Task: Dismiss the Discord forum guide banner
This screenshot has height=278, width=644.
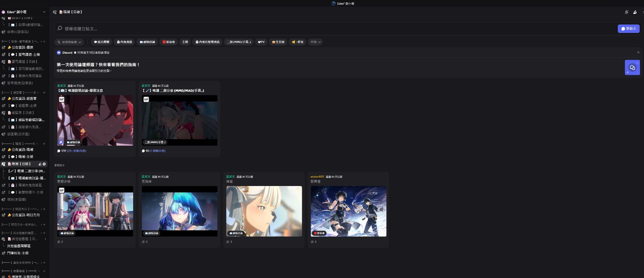Action: pyautogui.click(x=638, y=52)
